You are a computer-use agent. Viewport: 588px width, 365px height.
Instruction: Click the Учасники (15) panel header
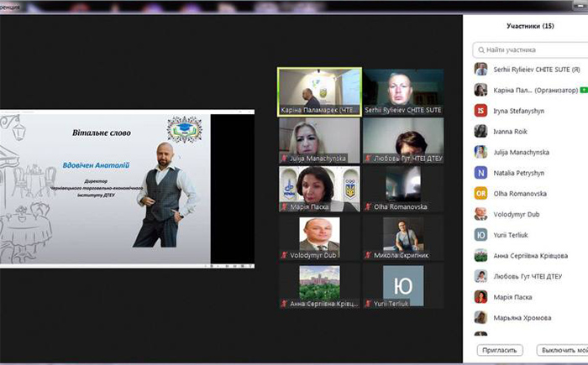pyautogui.click(x=525, y=26)
